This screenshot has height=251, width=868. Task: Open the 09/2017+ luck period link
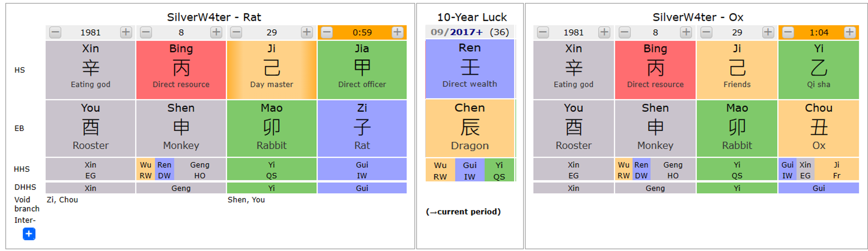coord(456,32)
